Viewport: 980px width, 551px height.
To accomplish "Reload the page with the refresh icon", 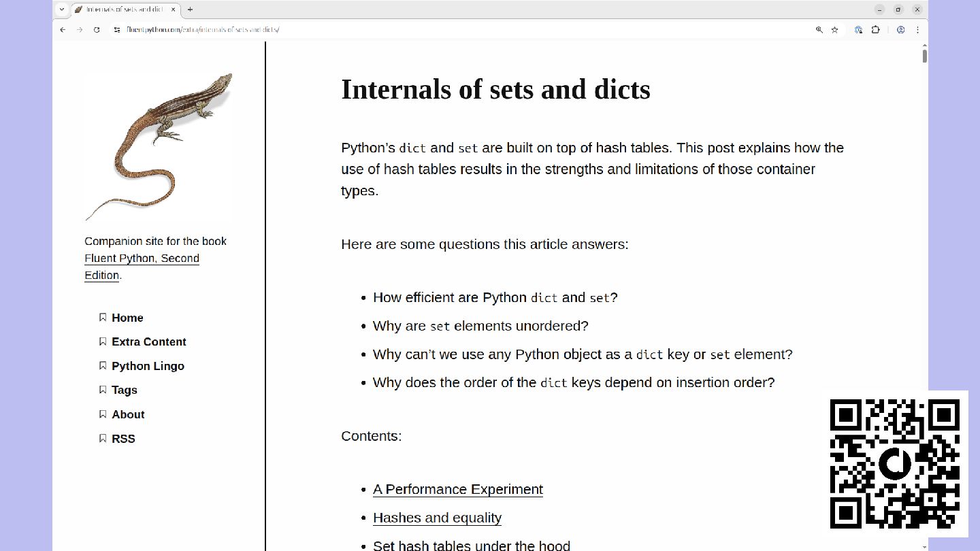I will coord(97,30).
